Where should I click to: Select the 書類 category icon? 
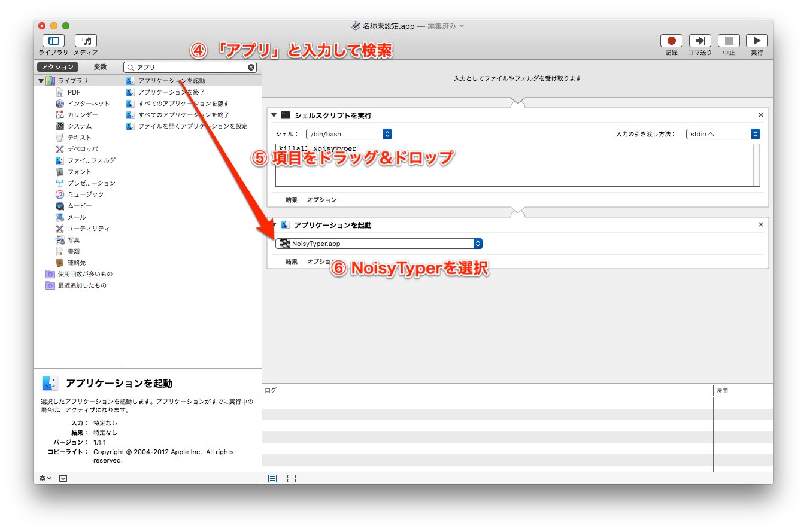coord(60,251)
